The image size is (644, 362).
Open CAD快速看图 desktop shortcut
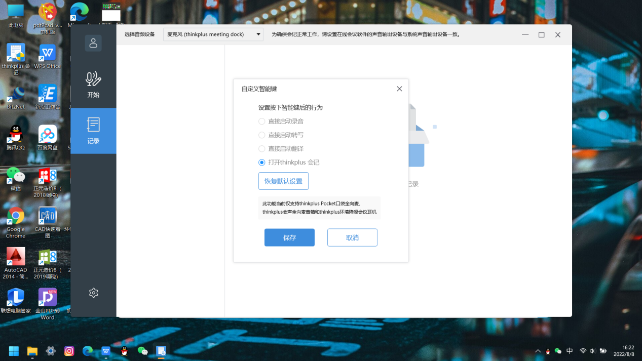point(48,223)
